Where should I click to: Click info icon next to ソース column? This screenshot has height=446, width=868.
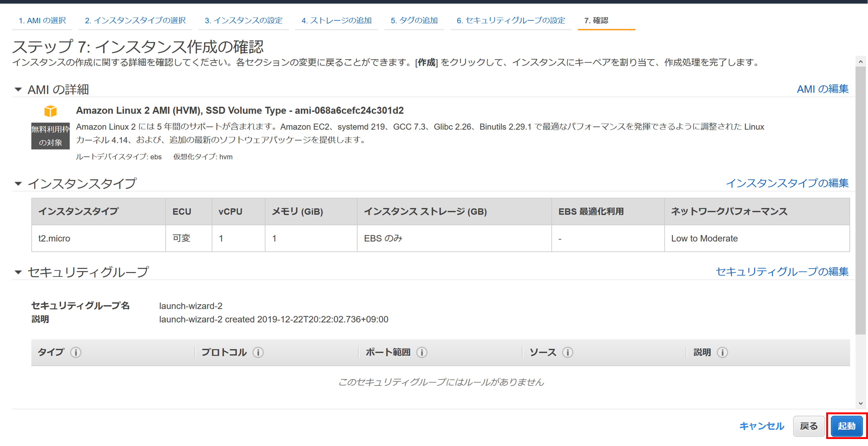tap(568, 352)
